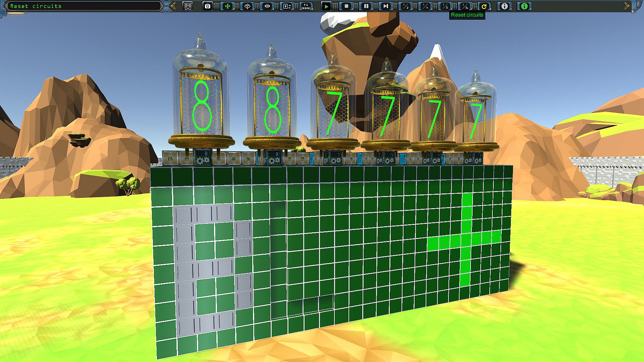
Task: Click the grid wireframe icon
Action: point(187,6)
